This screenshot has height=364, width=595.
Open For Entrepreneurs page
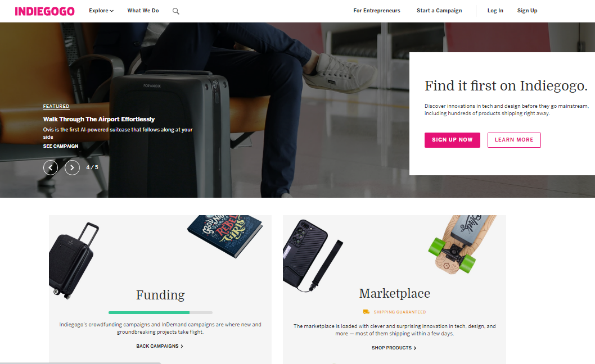[x=377, y=11]
